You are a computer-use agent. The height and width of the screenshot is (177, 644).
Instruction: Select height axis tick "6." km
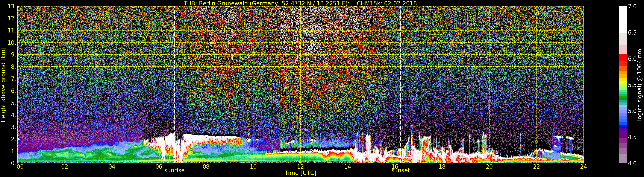tap(13, 91)
